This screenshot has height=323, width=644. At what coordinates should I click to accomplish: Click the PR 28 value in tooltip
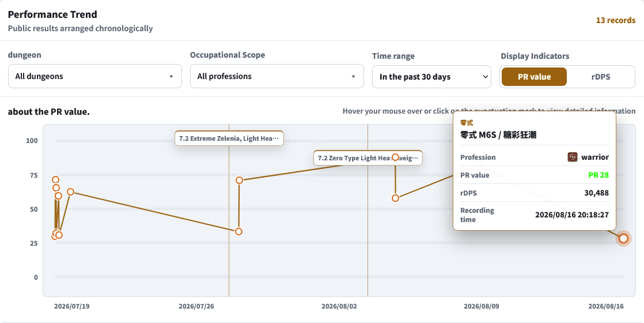pyautogui.click(x=598, y=175)
